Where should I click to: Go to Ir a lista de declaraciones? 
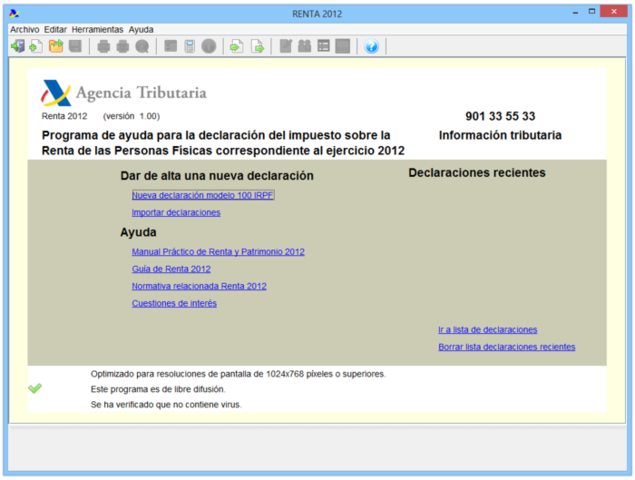click(488, 330)
